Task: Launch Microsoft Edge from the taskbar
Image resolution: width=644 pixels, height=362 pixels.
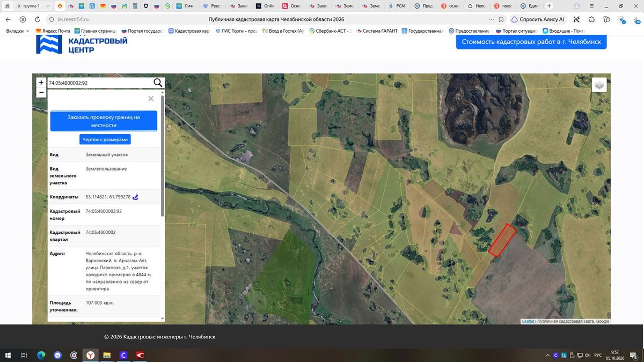Action: pos(41,355)
